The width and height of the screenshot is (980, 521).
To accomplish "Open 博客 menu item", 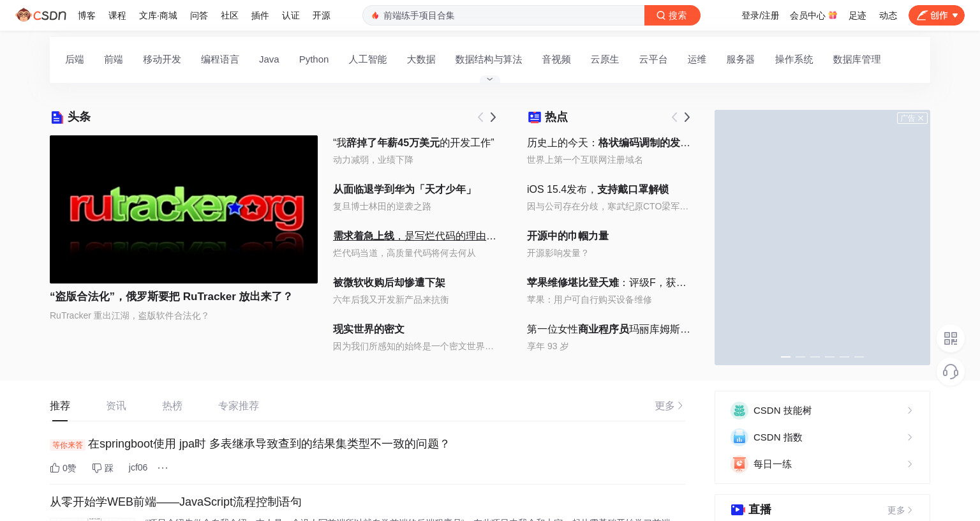I will tap(87, 15).
